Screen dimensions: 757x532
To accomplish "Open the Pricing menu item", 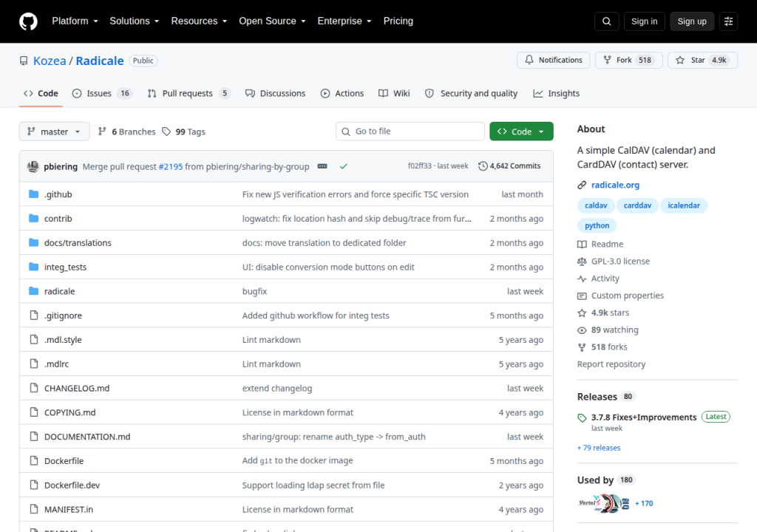I will pos(398,21).
